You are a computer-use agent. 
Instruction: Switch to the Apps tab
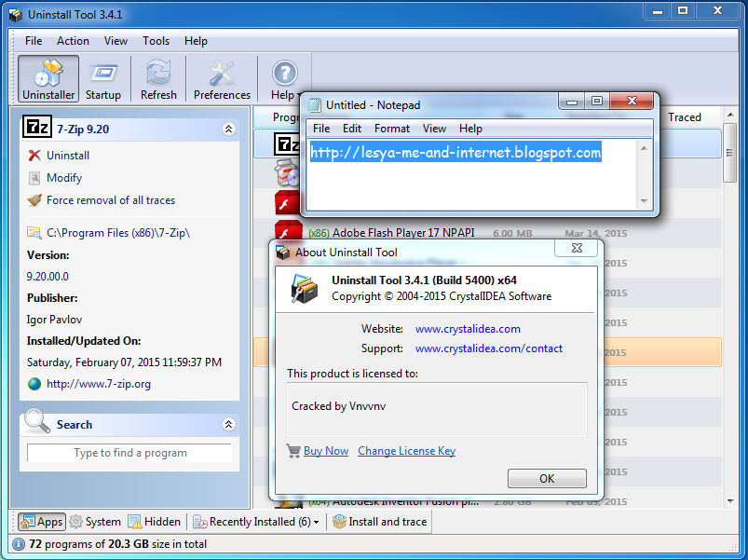coord(42,522)
